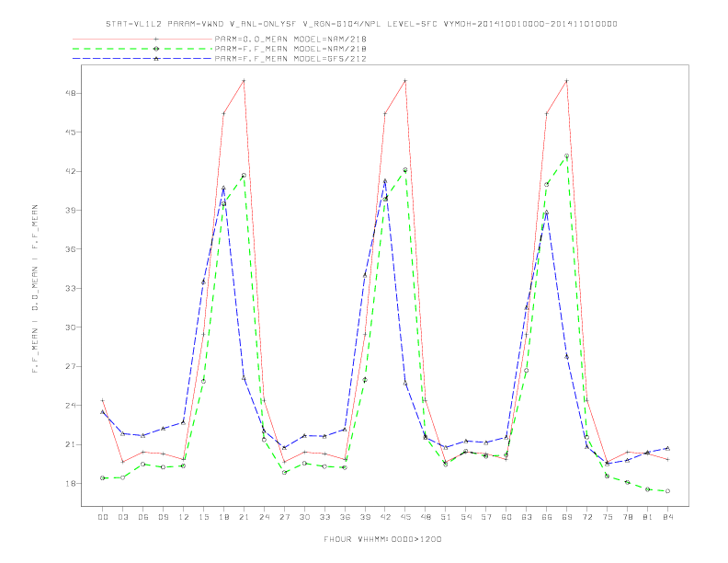Click y-axis tick value 24
Viewport: 728px width, 563px height.
coord(72,405)
